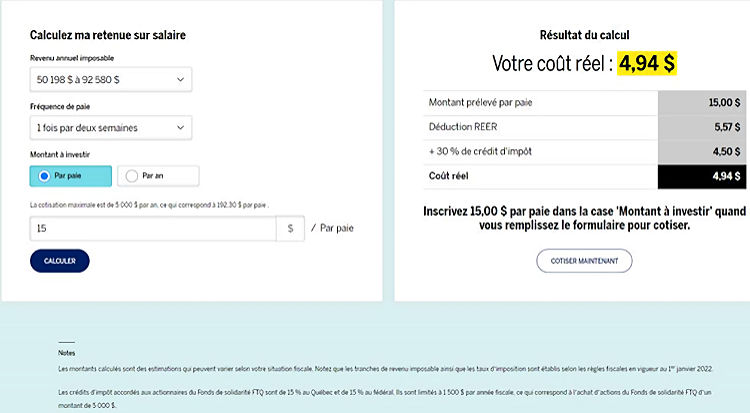The height and width of the screenshot is (413, 750).
Task: Select the Par paie radio option
Action: click(71, 176)
